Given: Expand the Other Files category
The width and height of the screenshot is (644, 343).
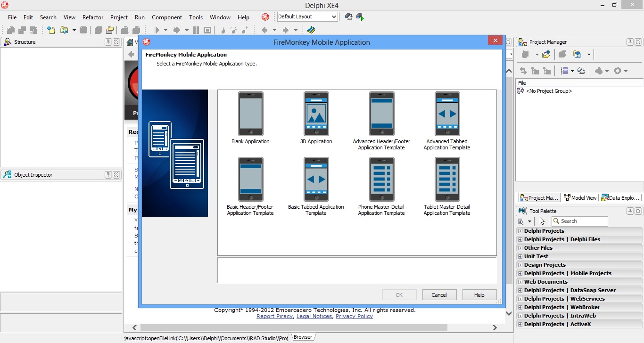Looking at the screenshot, I should pos(520,248).
